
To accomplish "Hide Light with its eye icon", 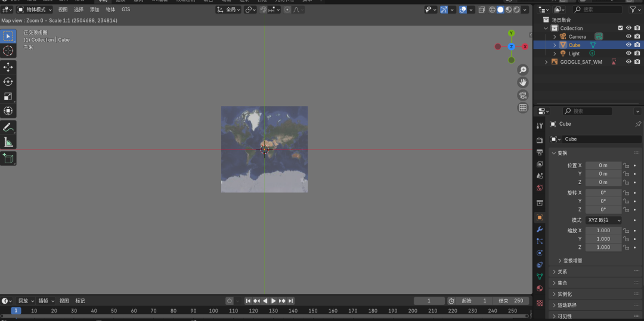I will pyautogui.click(x=628, y=53).
